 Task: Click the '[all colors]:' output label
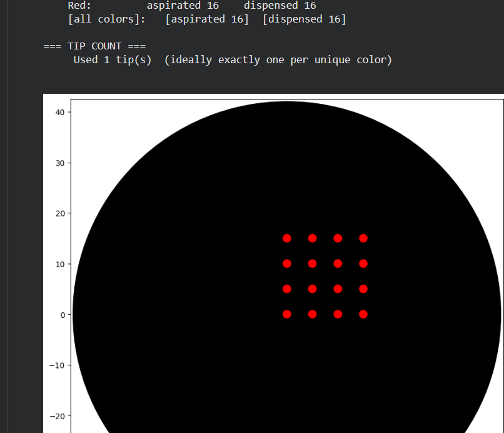(x=106, y=19)
